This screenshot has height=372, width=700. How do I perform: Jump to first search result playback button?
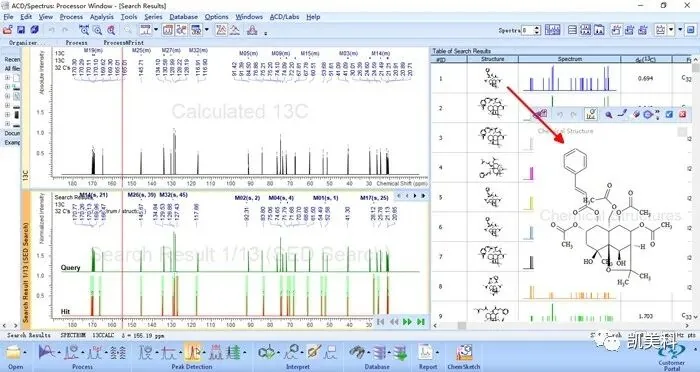[380, 322]
